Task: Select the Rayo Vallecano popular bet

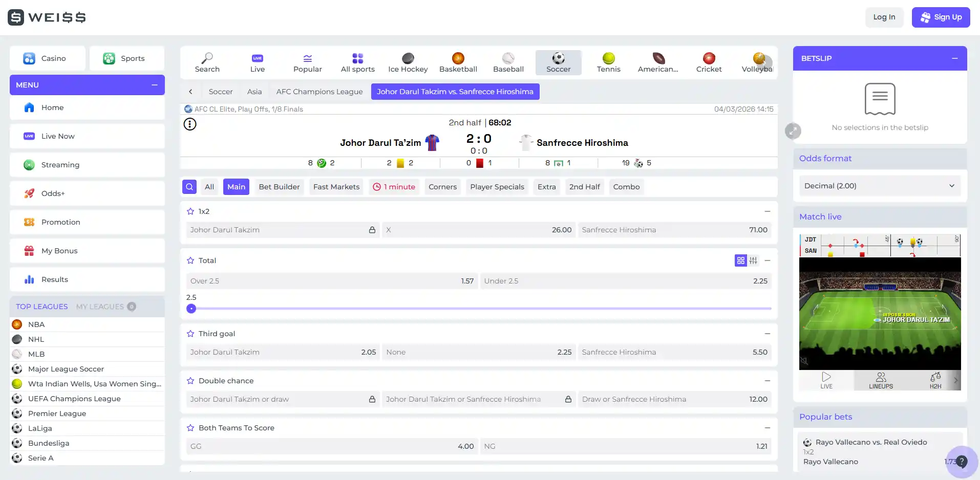Action: point(880,452)
